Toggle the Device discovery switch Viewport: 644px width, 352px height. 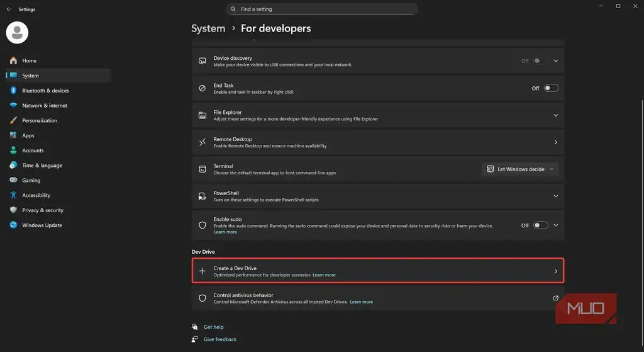[x=540, y=60]
